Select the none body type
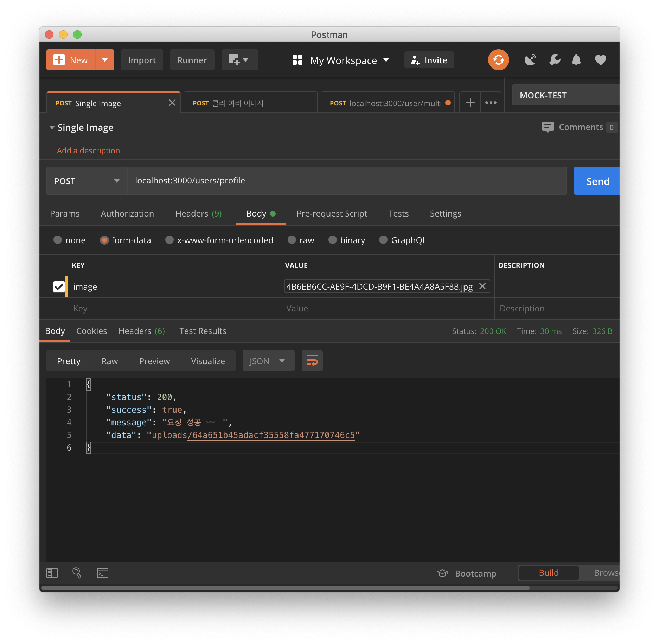Image resolution: width=659 pixels, height=644 pixels. (x=58, y=240)
